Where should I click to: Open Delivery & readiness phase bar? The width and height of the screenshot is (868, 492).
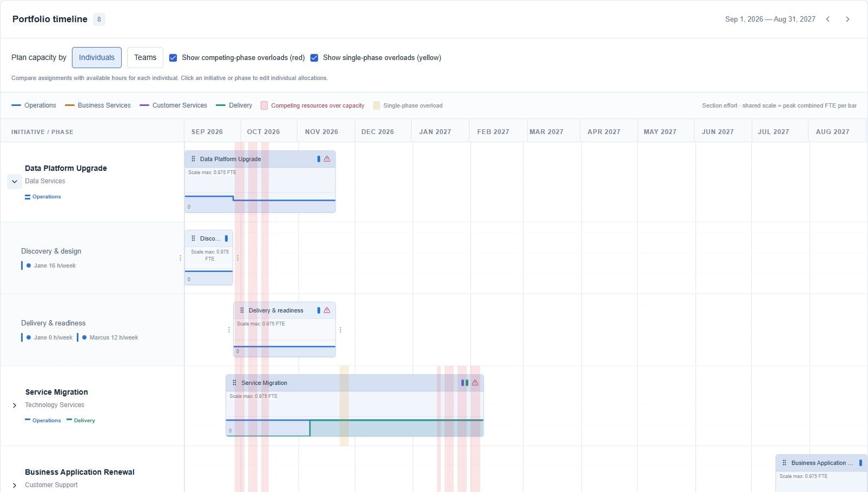[284, 330]
